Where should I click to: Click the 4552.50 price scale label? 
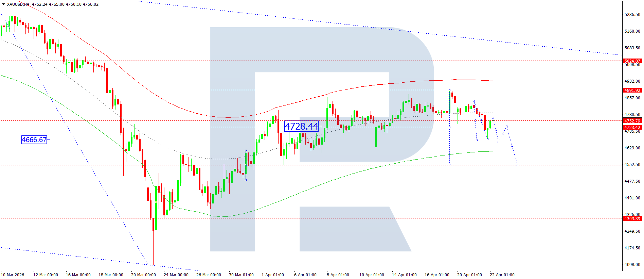tap(632, 165)
